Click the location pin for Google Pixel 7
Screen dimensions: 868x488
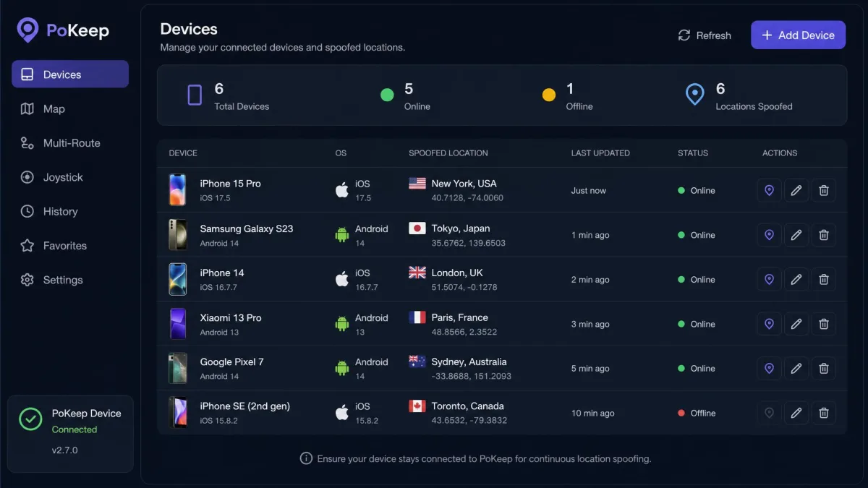[769, 368]
